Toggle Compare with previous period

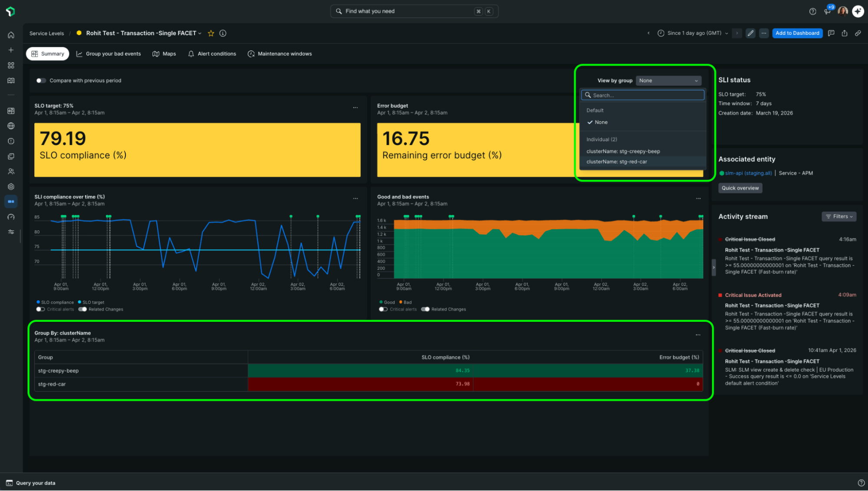coord(41,81)
